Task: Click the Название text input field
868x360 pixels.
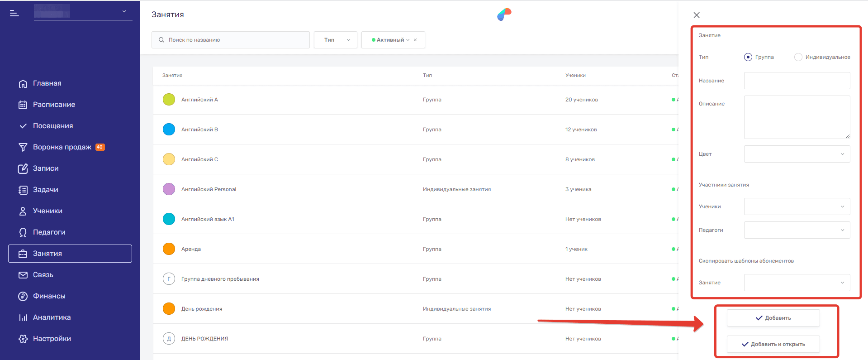Action: (x=797, y=81)
